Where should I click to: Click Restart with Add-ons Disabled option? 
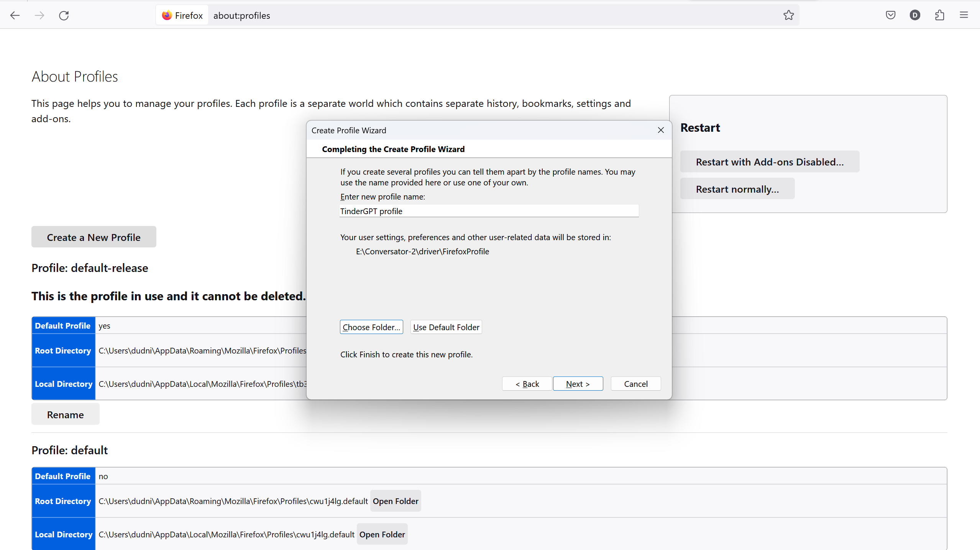tap(769, 161)
